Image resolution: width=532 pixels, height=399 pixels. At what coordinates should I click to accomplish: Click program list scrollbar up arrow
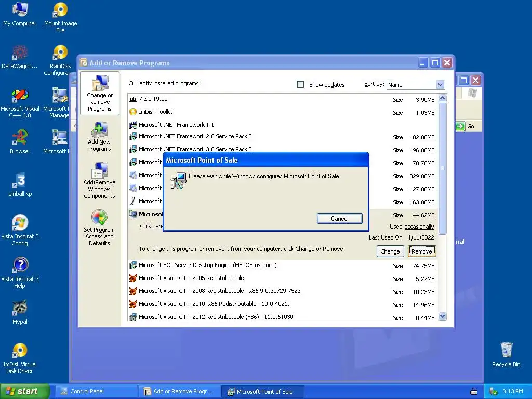[442, 98]
